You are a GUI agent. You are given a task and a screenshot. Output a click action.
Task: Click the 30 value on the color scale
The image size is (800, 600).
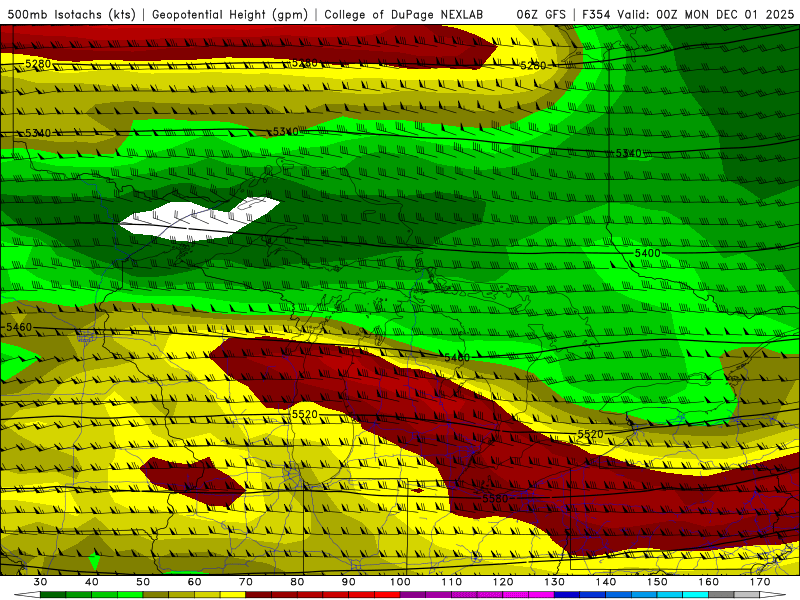click(x=40, y=582)
